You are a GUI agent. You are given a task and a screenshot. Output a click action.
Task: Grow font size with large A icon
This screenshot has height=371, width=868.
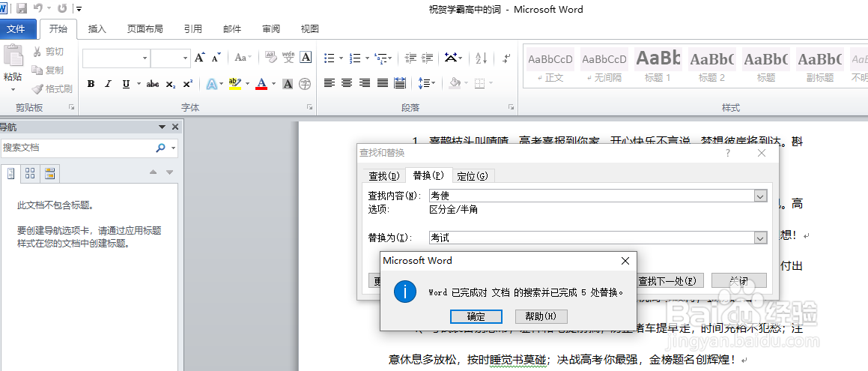click(200, 58)
